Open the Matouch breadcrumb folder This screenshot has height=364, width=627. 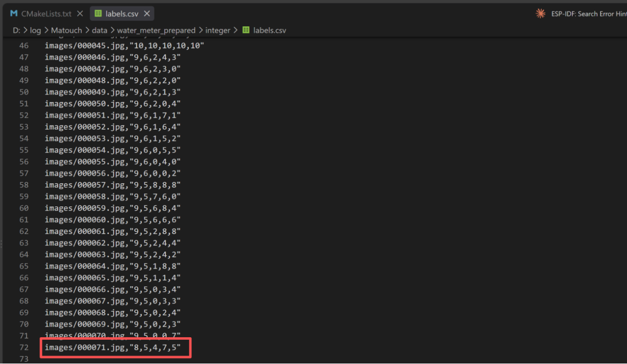click(x=66, y=30)
